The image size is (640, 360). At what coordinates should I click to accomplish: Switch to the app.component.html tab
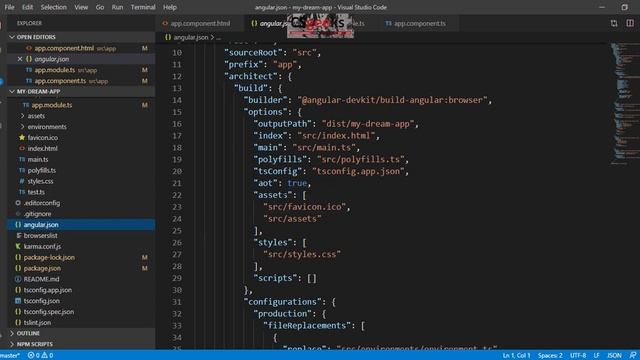click(200, 24)
